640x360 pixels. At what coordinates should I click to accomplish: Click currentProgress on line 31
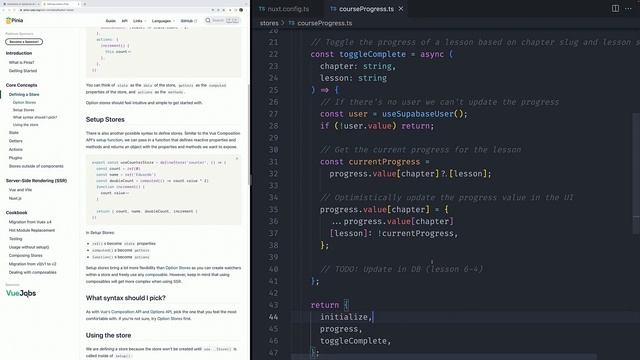click(x=384, y=162)
